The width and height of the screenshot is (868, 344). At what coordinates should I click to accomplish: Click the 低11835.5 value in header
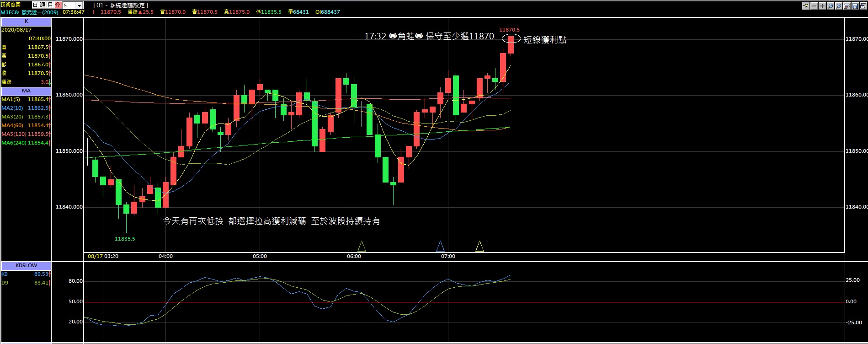(x=269, y=12)
